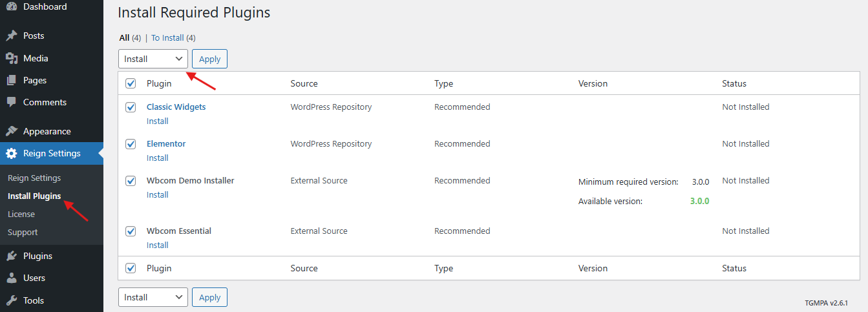Click the Install Required Plugins heading

point(194,12)
